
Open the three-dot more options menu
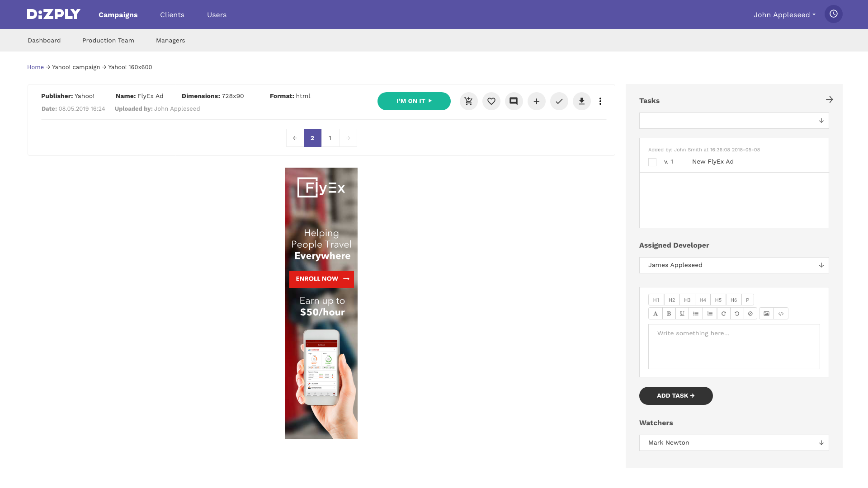coord(600,101)
